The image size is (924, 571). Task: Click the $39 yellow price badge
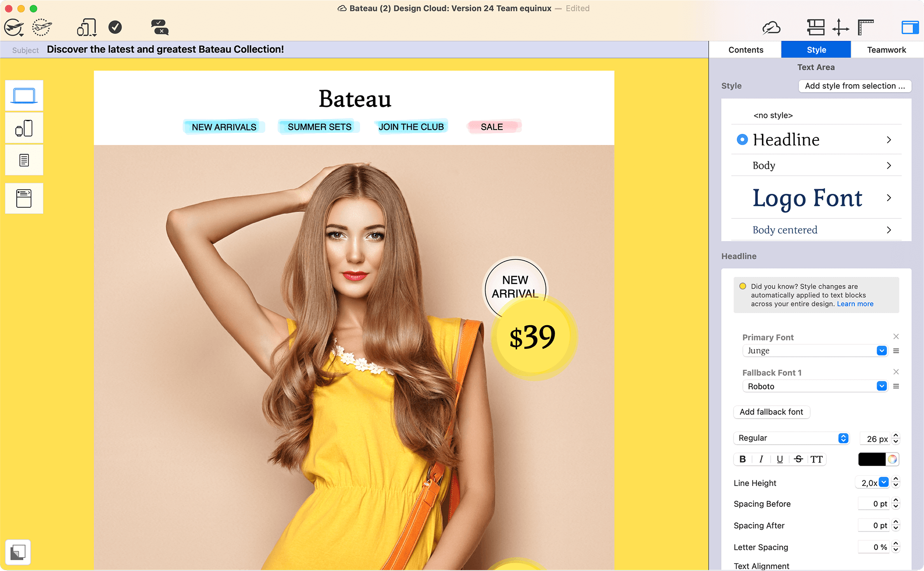pos(533,338)
